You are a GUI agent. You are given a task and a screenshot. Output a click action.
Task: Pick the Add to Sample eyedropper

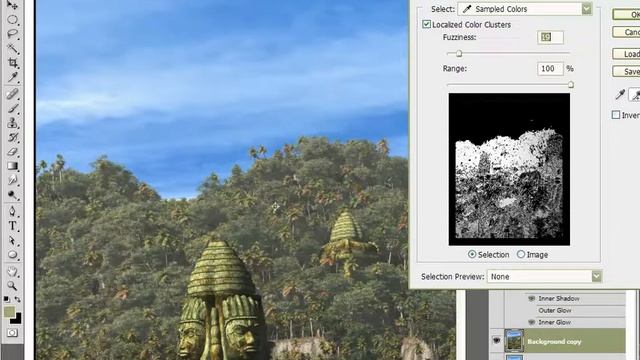coord(635,95)
